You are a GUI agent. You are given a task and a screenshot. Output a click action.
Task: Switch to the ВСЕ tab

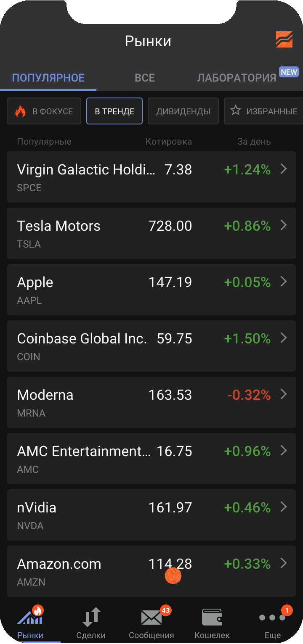click(x=145, y=78)
